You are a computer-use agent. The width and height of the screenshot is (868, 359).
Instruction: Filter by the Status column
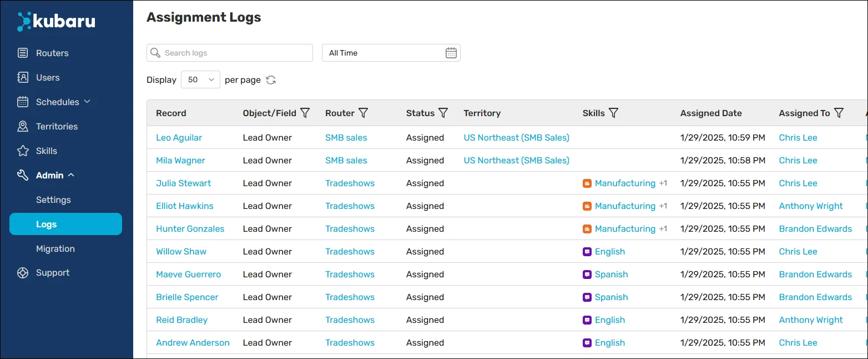443,113
